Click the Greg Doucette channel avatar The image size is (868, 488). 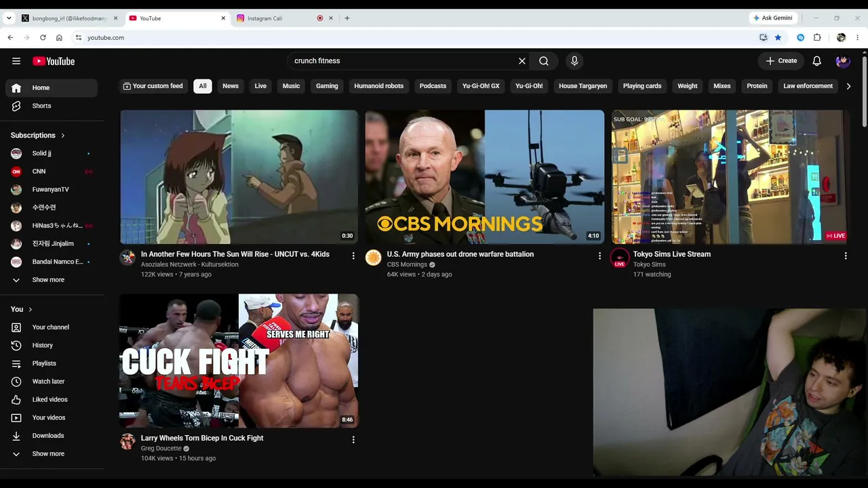tap(127, 442)
